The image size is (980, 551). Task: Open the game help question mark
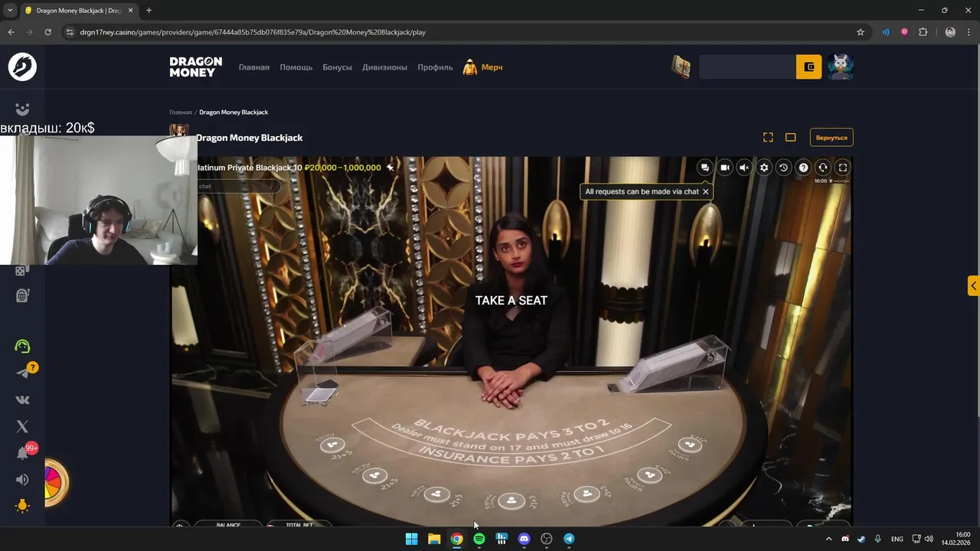[803, 168]
